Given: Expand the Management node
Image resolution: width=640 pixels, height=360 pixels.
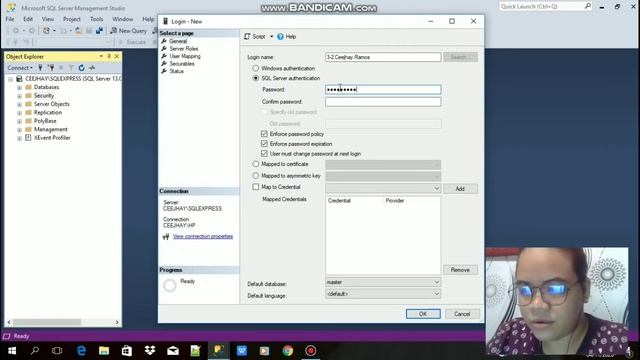Looking at the screenshot, I should pos(19,130).
